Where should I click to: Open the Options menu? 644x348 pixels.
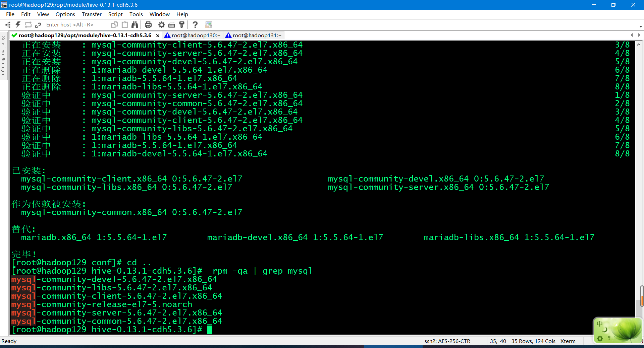point(65,14)
